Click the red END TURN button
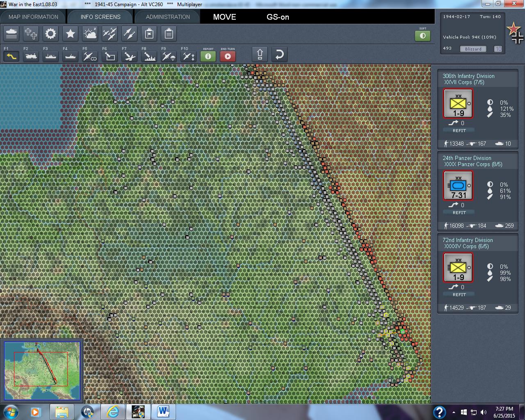 (228, 56)
